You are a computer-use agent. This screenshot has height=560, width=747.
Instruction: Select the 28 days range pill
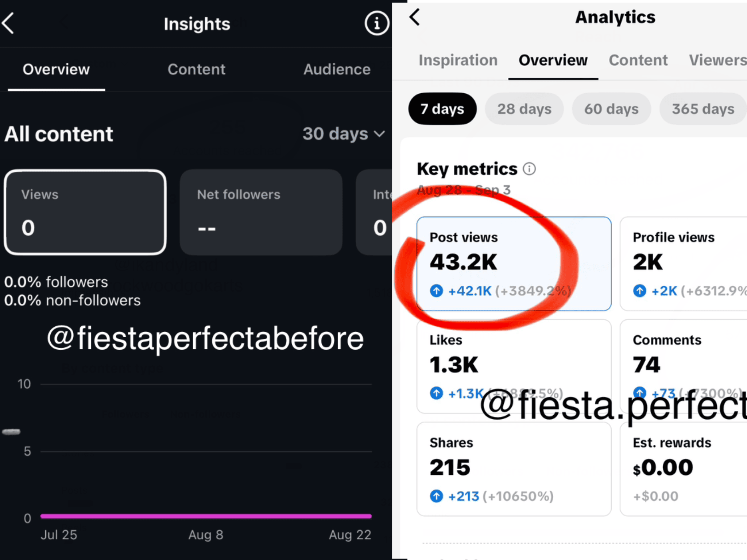point(524,109)
